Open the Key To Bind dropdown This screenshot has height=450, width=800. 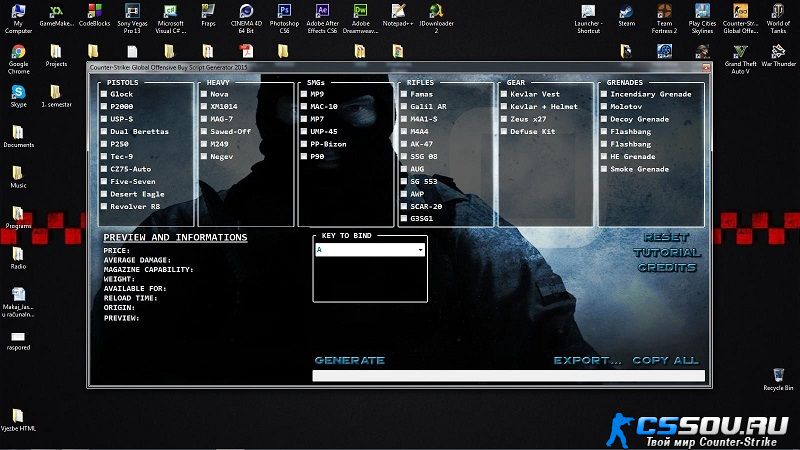pos(370,249)
